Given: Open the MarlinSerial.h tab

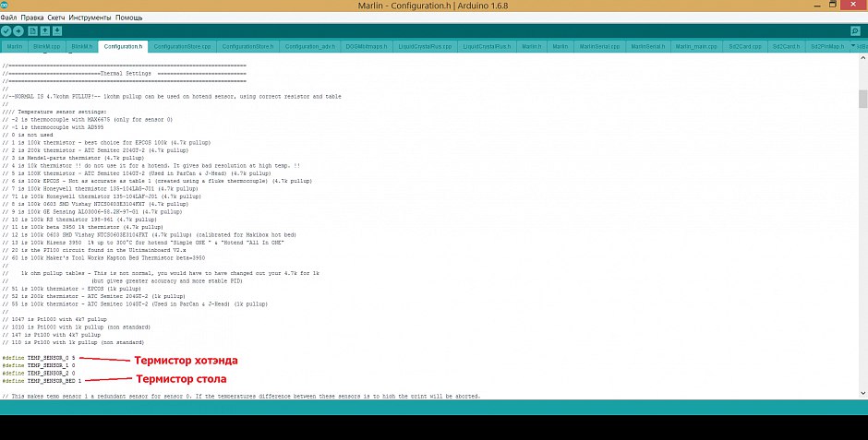Looking at the screenshot, I should pyautogui.click(x=647, y=46).
